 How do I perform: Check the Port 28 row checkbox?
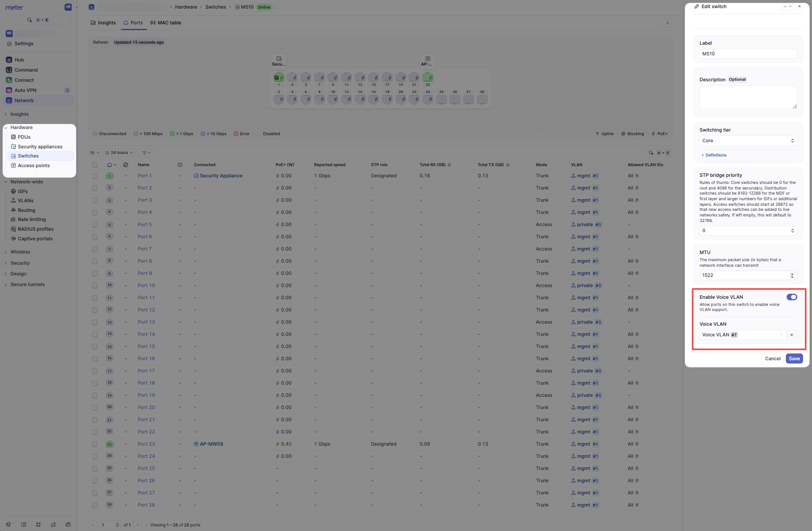coord(95,505)
